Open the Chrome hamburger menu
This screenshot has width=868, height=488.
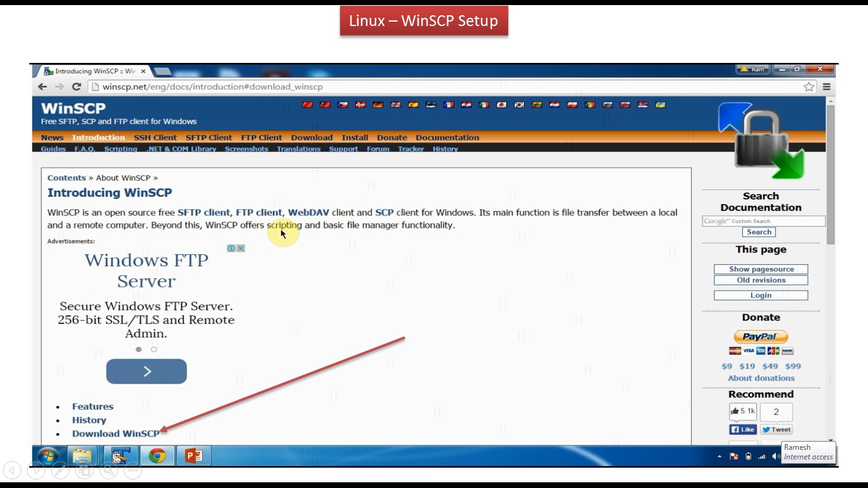[x=827, y=87]
